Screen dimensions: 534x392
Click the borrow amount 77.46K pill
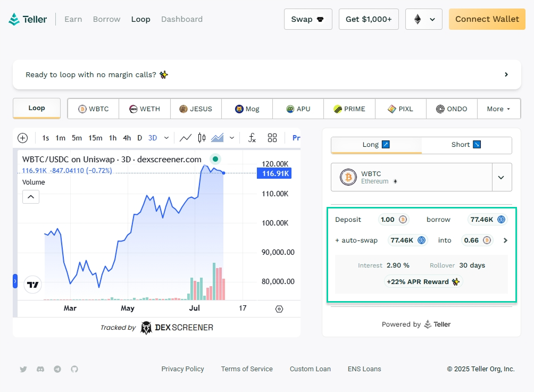point(487,220)
